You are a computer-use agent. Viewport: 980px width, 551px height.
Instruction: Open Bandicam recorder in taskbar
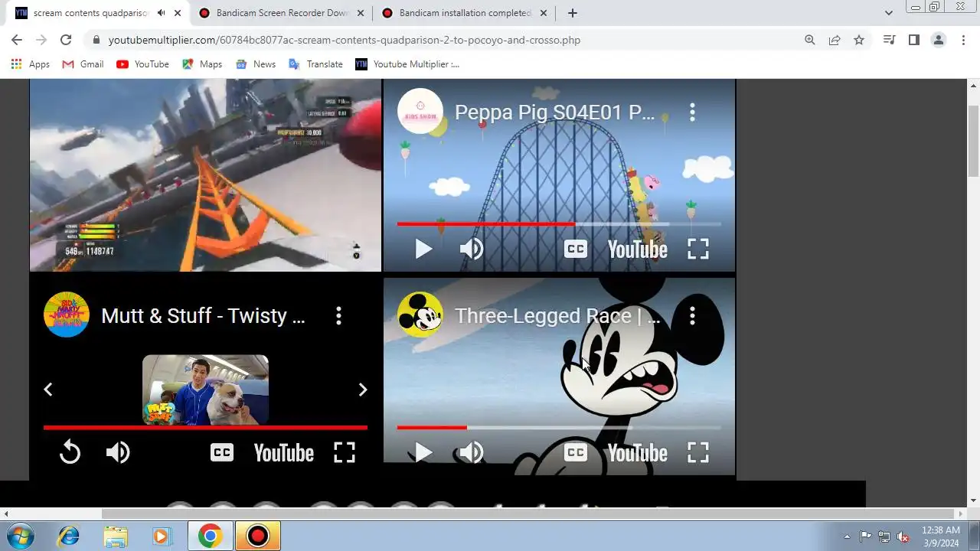click(258, 536)
